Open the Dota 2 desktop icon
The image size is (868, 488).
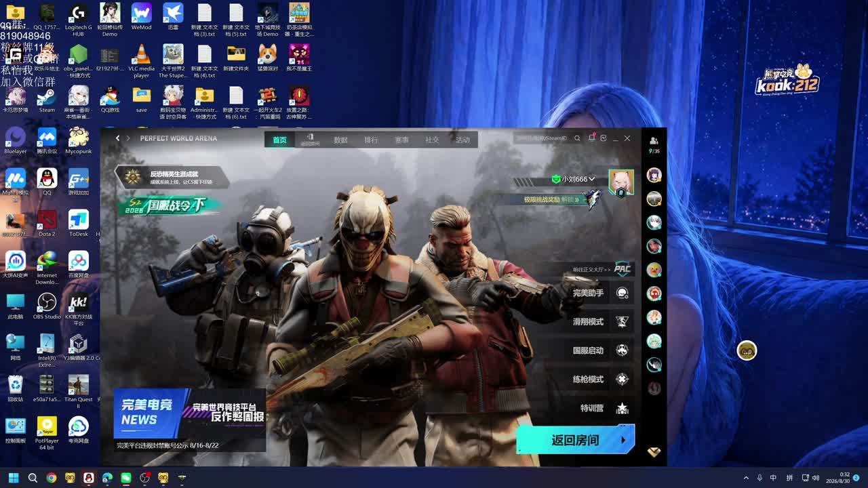click(47, 224)
